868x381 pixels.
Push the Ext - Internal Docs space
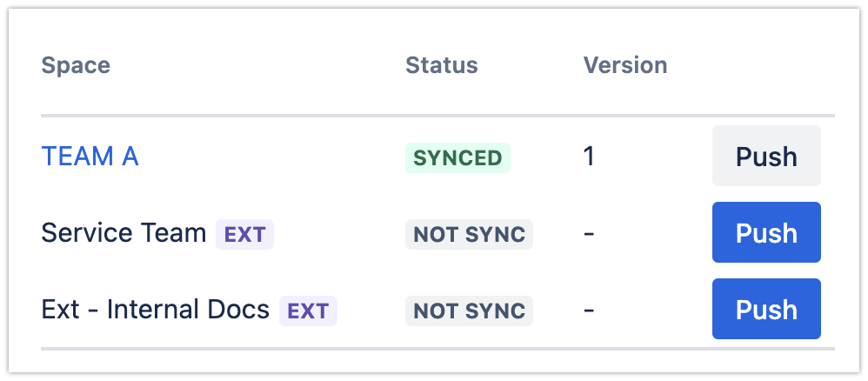click(766, 310)
